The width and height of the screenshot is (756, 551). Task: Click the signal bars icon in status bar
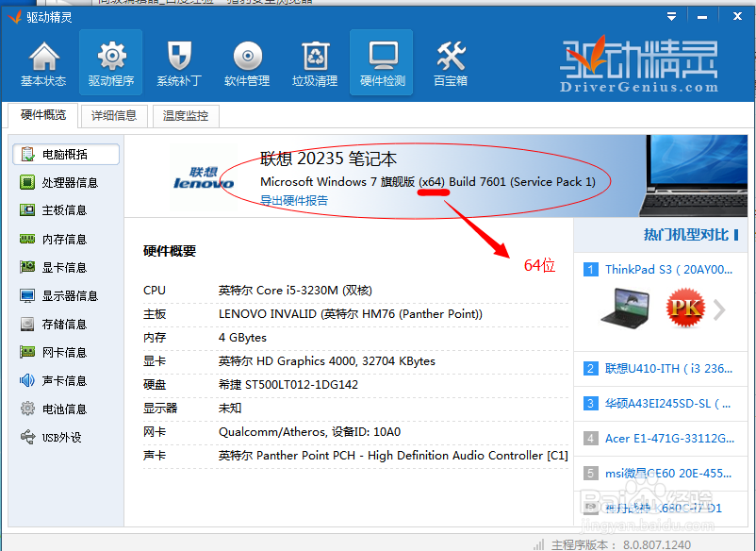[x=538, y=544]
